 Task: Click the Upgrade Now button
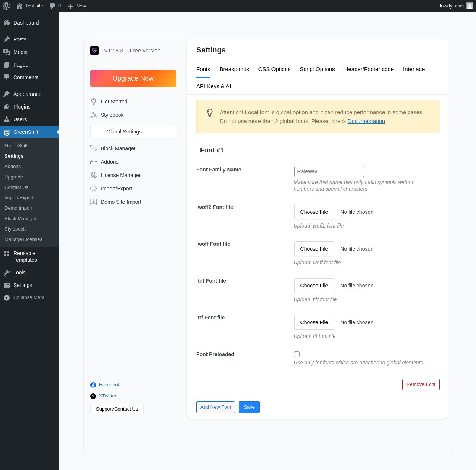coord(133,78)
